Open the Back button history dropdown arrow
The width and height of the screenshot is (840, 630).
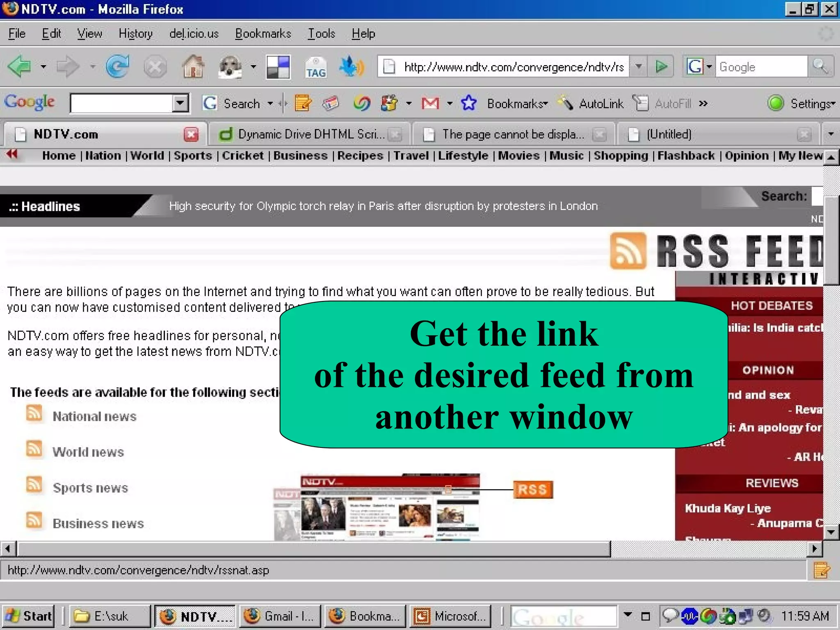coord(43,66)
